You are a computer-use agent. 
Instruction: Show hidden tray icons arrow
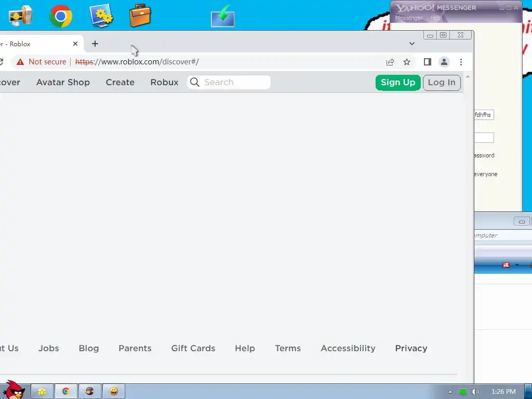coord(450,392)
